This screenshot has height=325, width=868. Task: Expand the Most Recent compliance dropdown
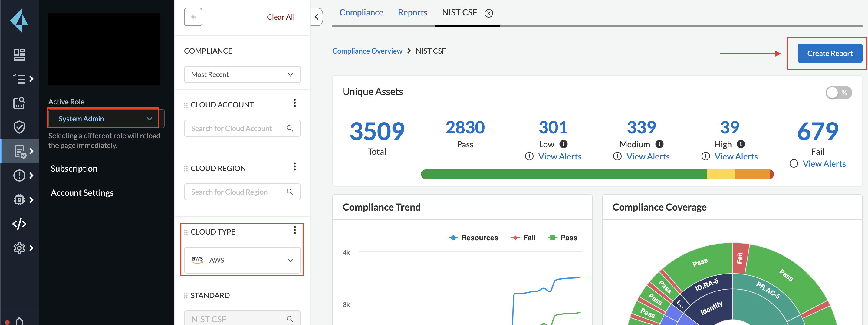click(x=242, y=74)
